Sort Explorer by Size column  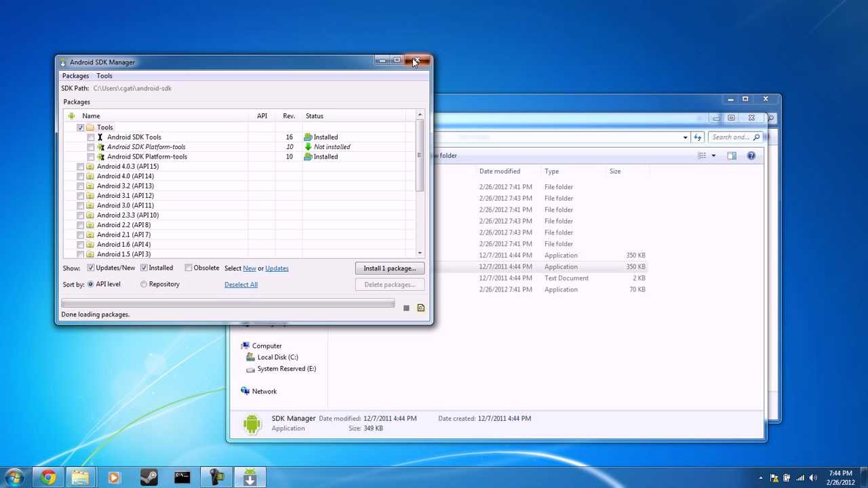tap(615, 171)
